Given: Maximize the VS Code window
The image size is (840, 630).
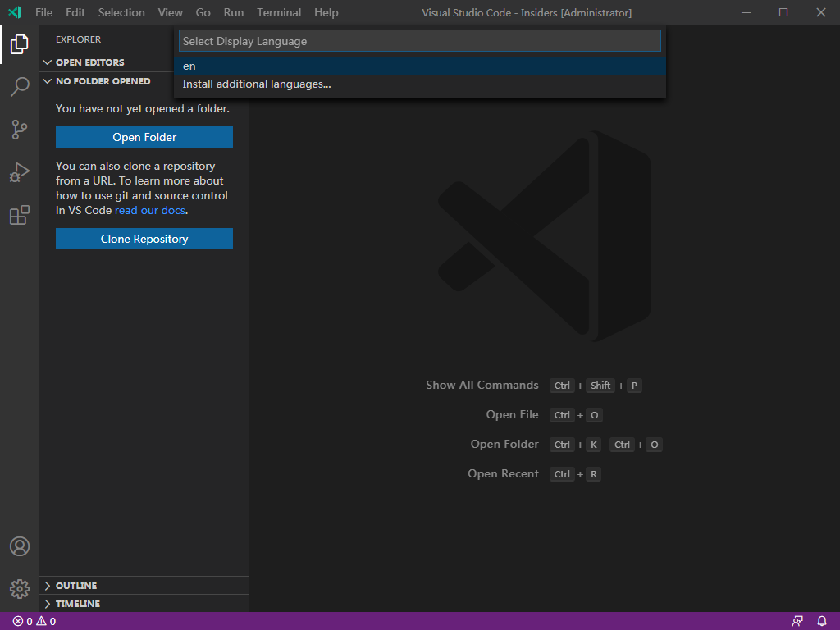Looking at the screenshot, I should tap(783, 12).
